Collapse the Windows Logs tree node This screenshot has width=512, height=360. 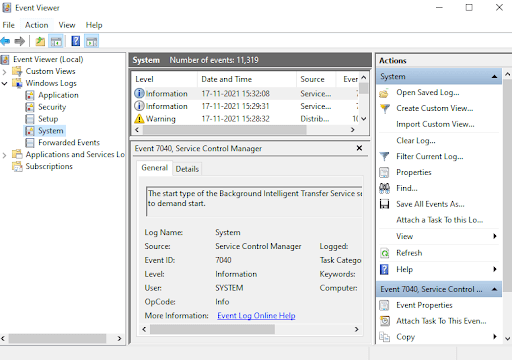coord(4,83)
